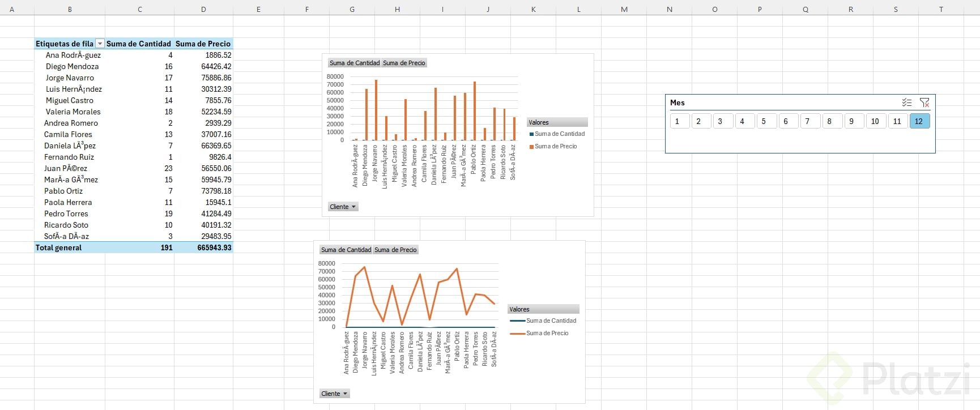Viewport: 980px width, 410px height.
Task: Select month 2 in the Mes slicer
Action: click(701, 121)
